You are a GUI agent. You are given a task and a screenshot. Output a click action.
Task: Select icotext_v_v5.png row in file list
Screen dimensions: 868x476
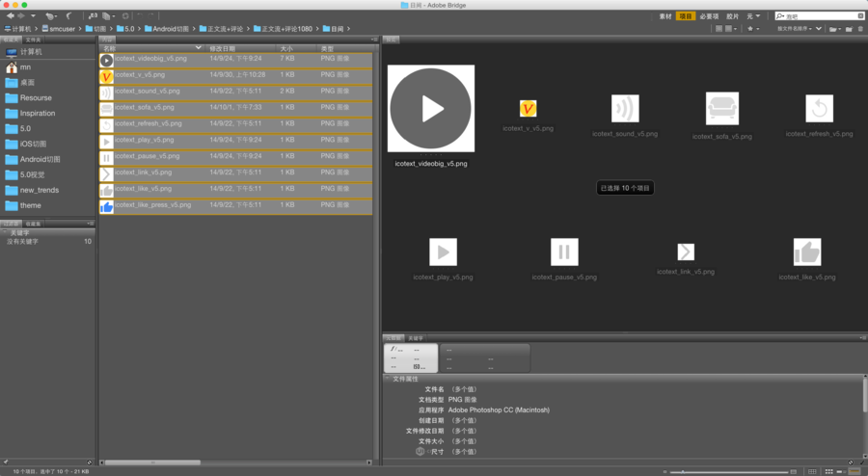[236, 76]
